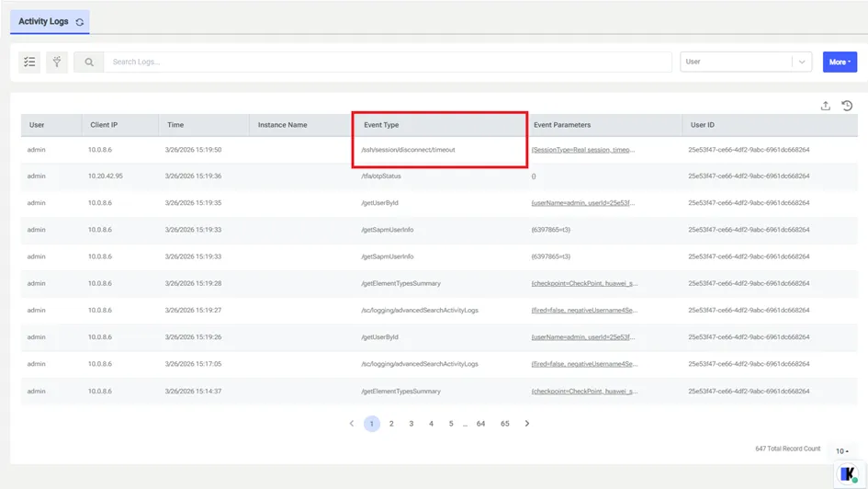868x489 pixels.
Task: Click the 647 Total Record Count text
Action: 788,449
